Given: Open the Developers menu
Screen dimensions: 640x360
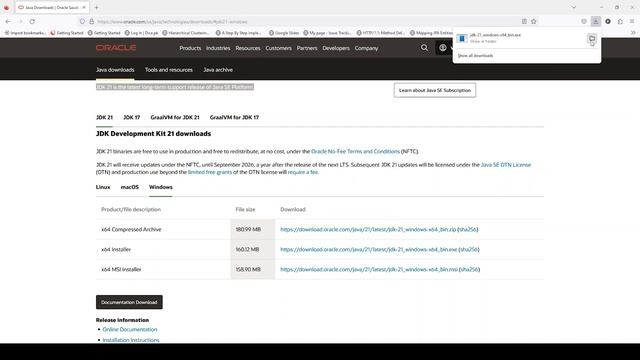Looking at the screenshot, I should pyautogui.click(x=336, y=48).
